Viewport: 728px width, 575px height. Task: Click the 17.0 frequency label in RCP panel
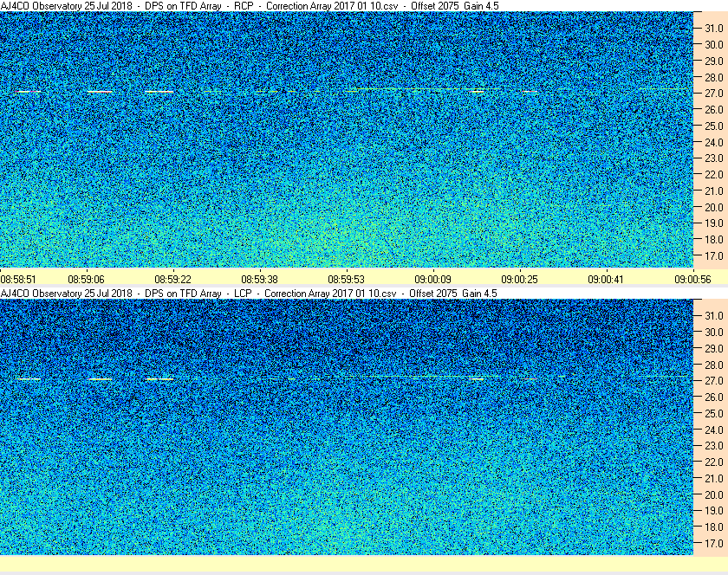click(713, 255)
